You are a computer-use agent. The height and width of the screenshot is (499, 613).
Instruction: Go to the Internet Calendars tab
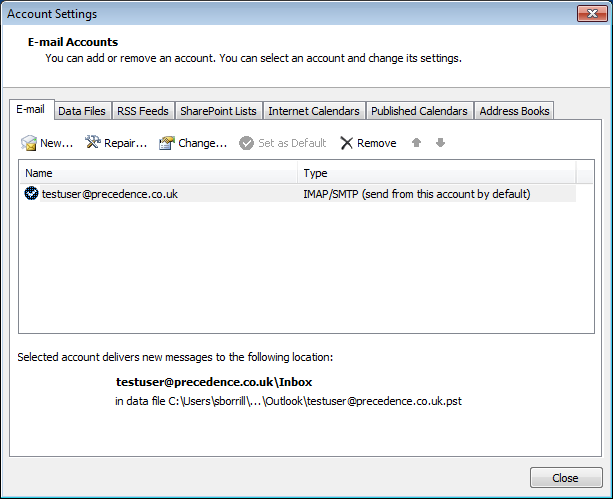point(314,111)
